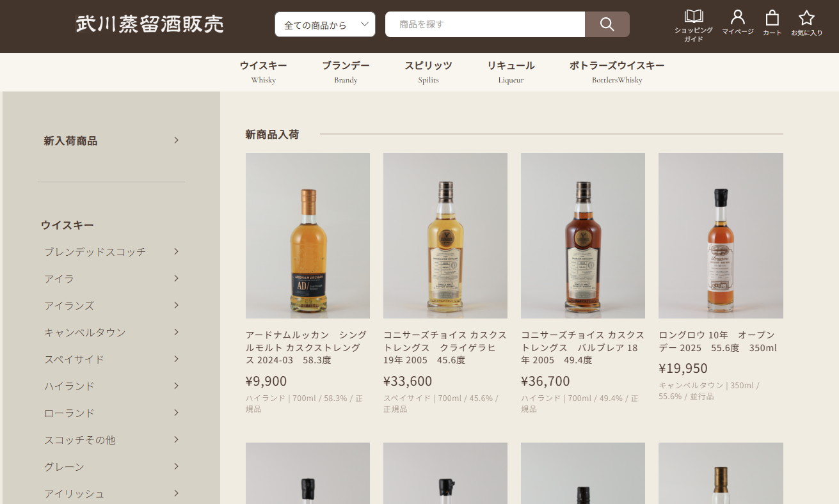Click the キャンベルタウン | 350ml product details text
Image resolution: width=839 pixels, height=504 pixels.
pyautogui.click(x=708, y=391)
